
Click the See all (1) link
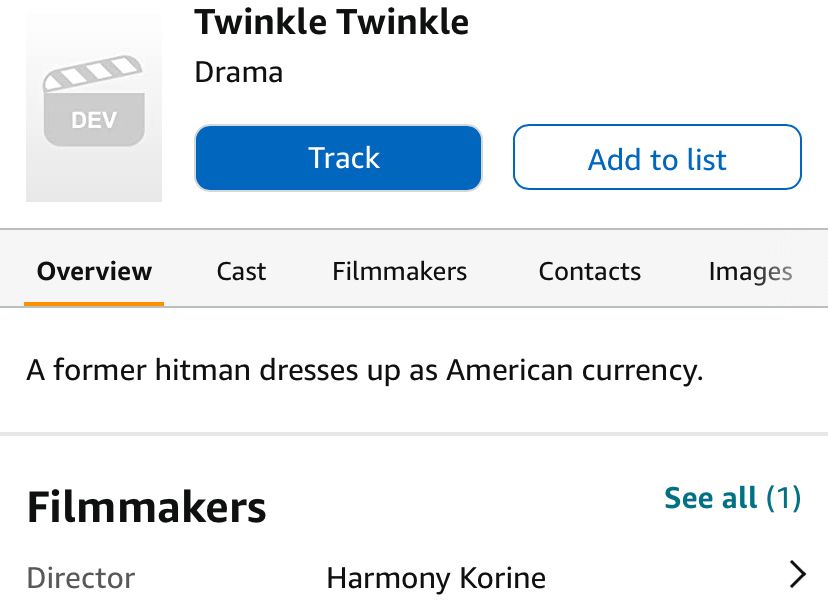[732, 498]
